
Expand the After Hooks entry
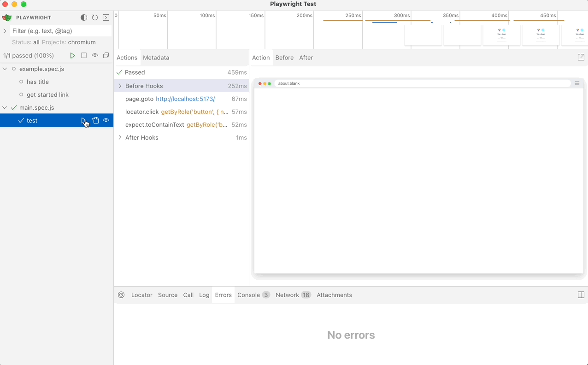click(x=120, y=137)
